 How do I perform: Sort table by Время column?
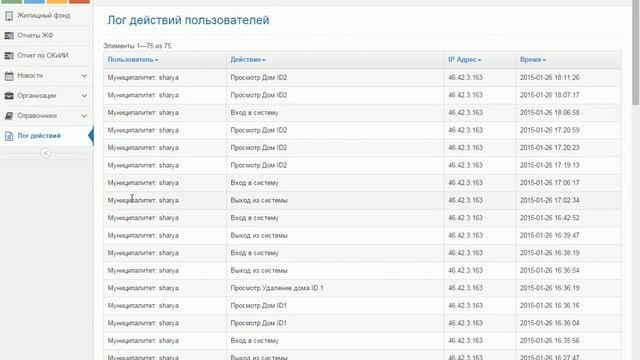(533, 60)
